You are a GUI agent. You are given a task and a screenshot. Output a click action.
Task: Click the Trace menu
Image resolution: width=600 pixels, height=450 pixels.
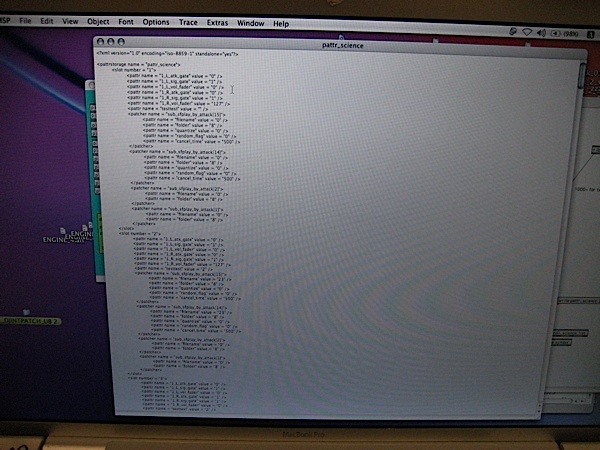(188, 22)
